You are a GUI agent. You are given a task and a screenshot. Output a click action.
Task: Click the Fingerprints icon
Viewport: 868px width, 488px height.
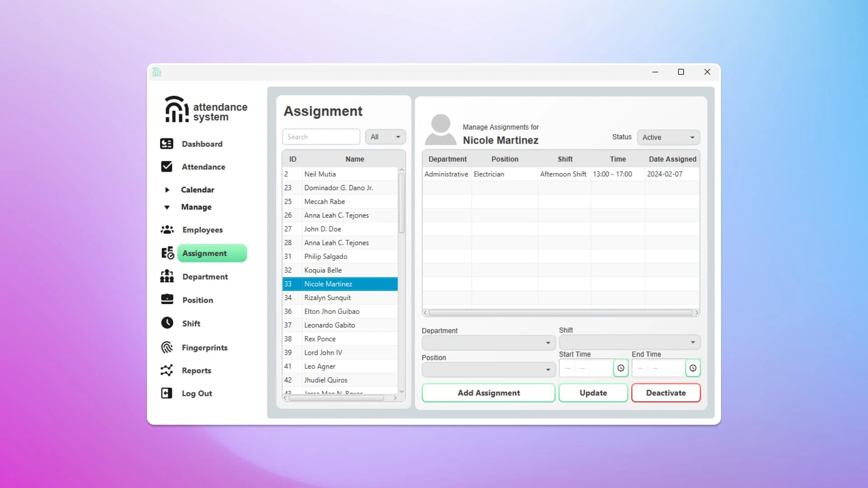[167, 347]
